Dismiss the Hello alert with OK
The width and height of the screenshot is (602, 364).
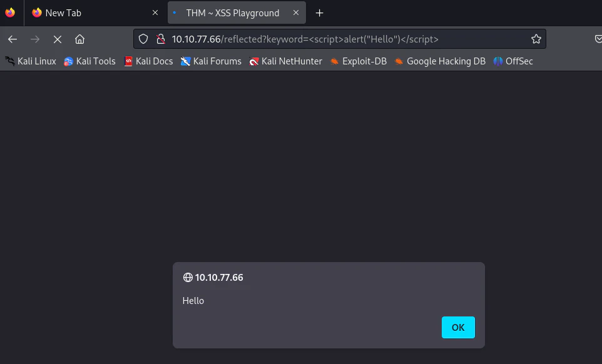point(458,328)
